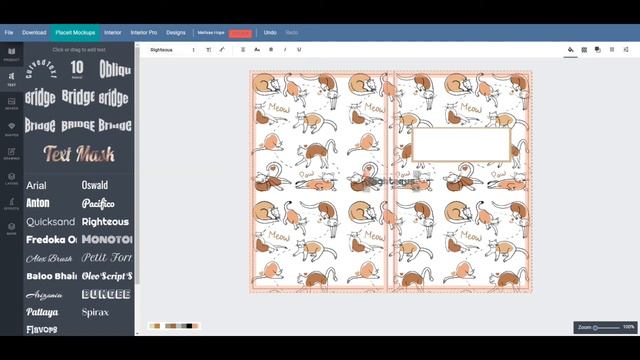Click the Melissa Hope account name
The width and height of the screenshot is (640, 360).
click(x=211, y=33)
